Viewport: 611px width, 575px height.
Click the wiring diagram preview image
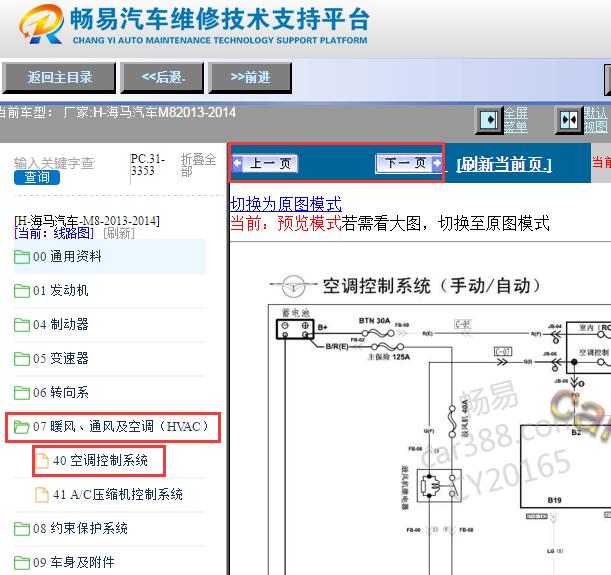click(439, 439)
